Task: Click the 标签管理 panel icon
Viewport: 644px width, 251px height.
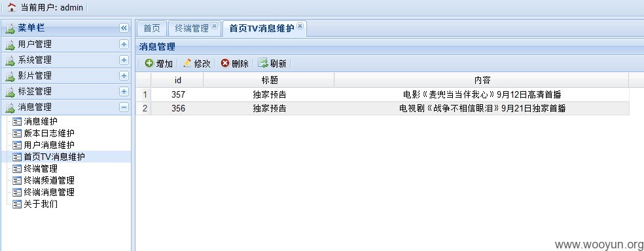Action: [10, 92]
